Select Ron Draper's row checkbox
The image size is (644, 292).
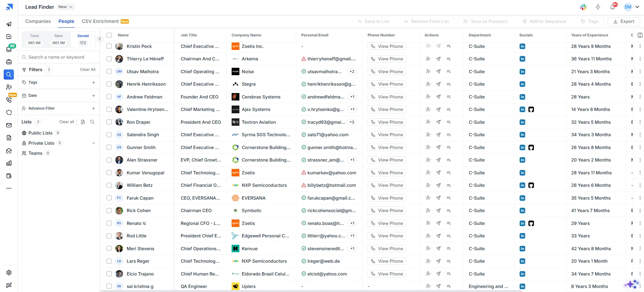[x=109, y=122]
